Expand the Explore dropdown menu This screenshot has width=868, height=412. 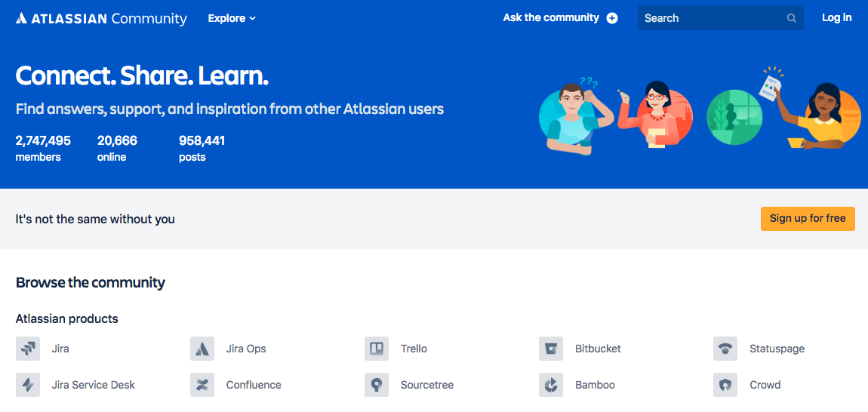(x=232, y=18)
